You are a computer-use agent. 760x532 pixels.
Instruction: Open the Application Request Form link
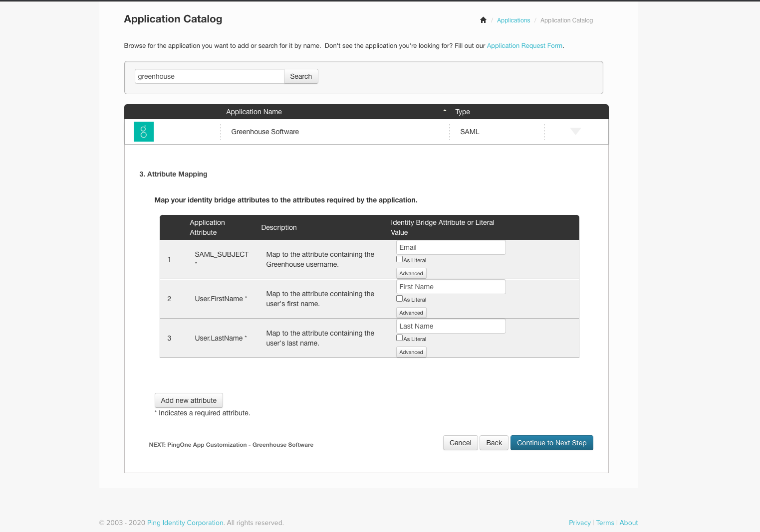point(524,46)
